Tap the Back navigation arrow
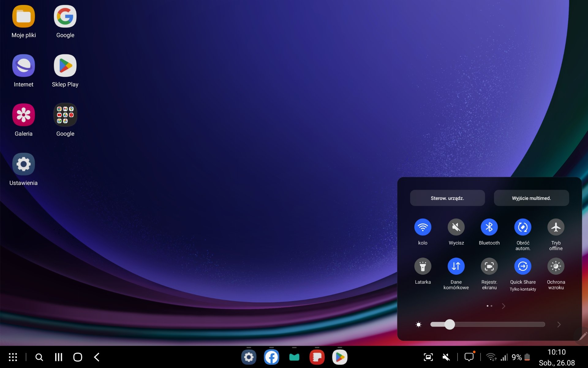This screenshot has height=368, width=588. [x=97, y=357]
